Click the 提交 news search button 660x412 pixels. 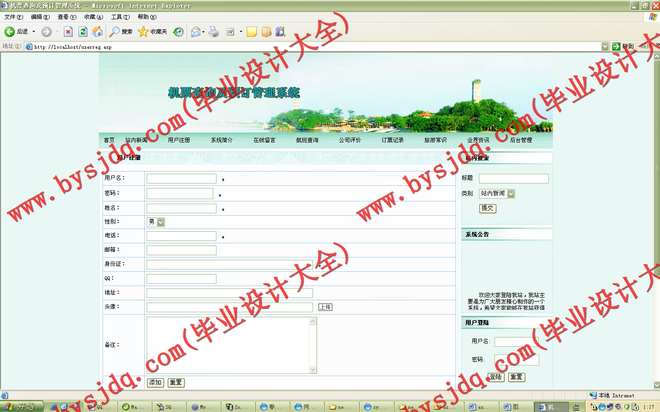click(487, 208)
